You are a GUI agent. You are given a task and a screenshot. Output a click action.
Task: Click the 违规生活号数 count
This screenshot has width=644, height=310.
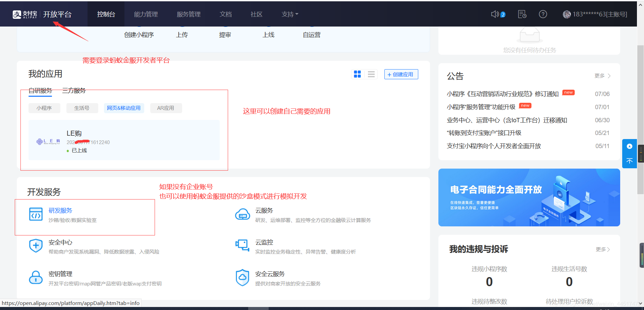(569, 282)
